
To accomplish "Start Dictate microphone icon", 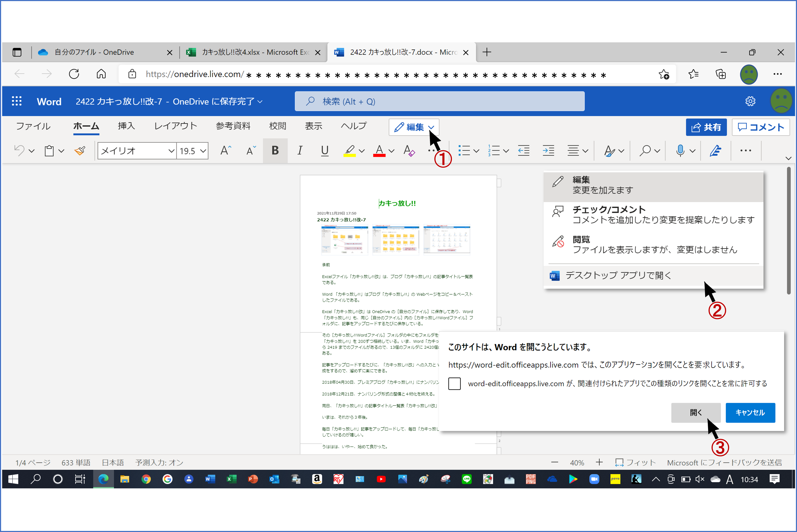I will click(x=680, y=150).
